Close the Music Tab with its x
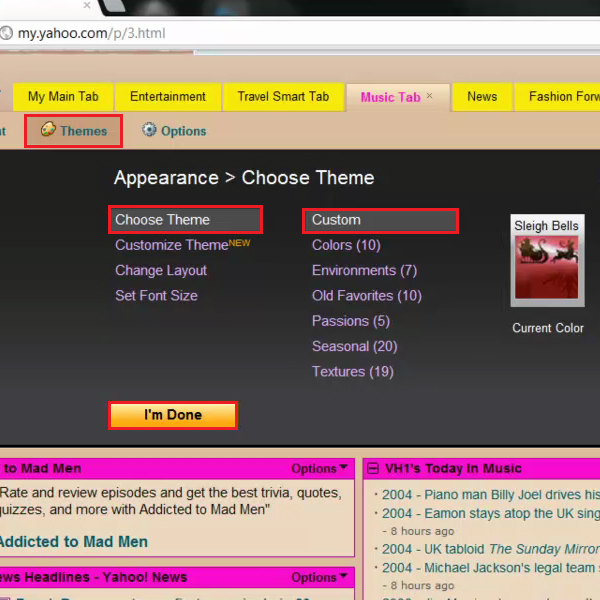This screenshot has width=600, height=600. [429, 96]
